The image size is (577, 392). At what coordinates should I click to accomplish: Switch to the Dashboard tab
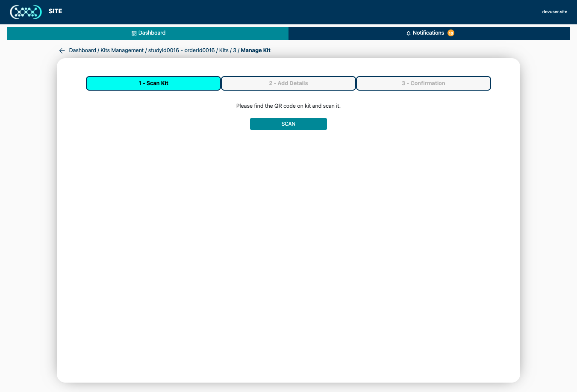pyautogui.click(x=148, y=32)
